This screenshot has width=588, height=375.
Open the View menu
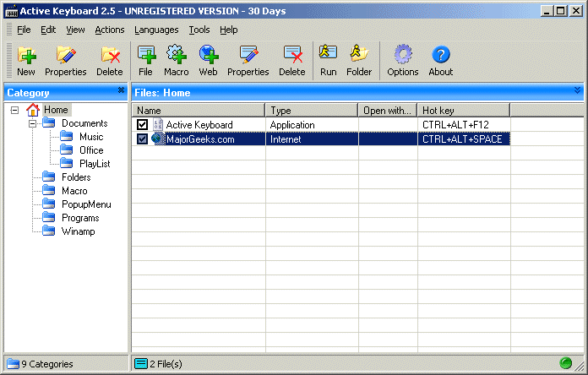[75, 30]
